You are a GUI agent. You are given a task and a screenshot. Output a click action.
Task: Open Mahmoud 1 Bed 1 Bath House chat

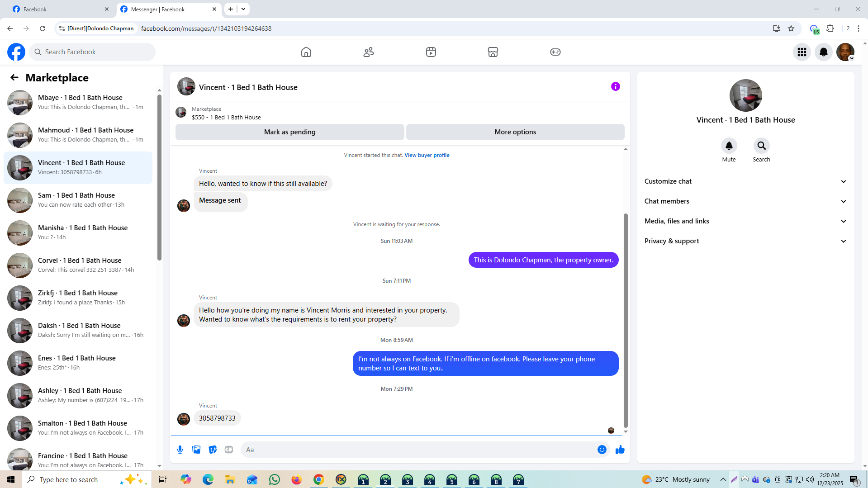point(78,135)
